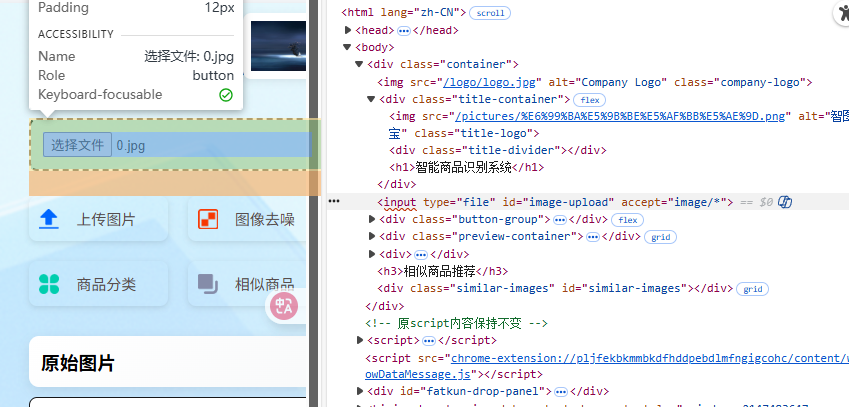Click the 原script内容保持不变 comment line

coord(456,324)
